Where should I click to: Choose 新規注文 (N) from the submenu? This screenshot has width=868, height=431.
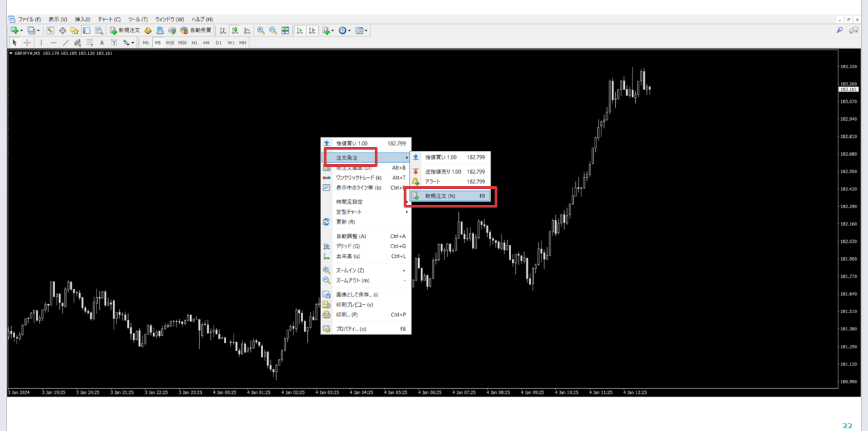point(441,196)
